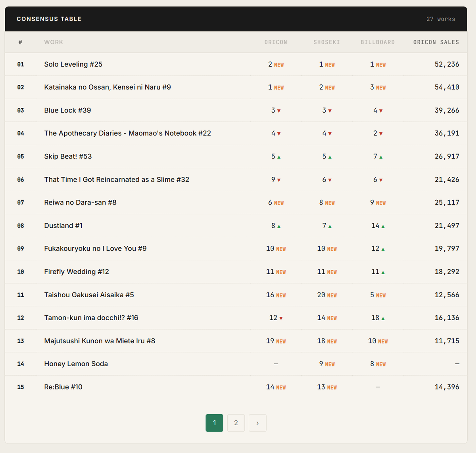Click Taishou Gakusei Aisaika's Billboard rank 5 NEW
This screenshot has width=476, height=453.
[x=378, y=295]
